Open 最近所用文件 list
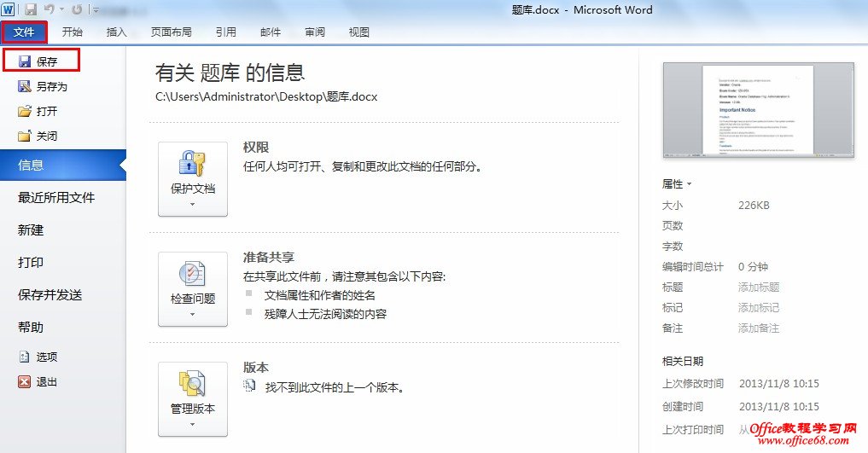Screen dimensions: 868x453 56,197
